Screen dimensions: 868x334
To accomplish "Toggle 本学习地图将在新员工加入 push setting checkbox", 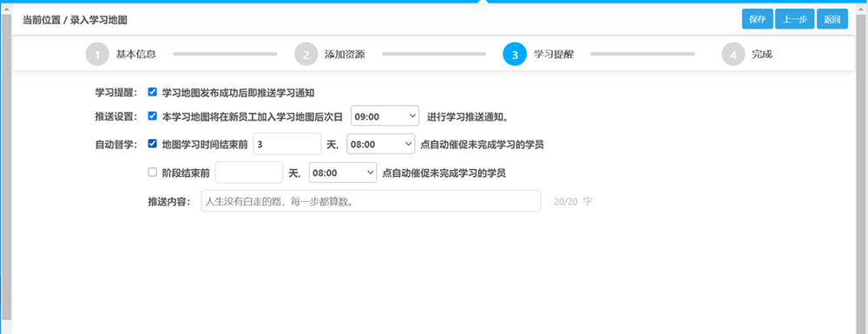I will (152, 116).
